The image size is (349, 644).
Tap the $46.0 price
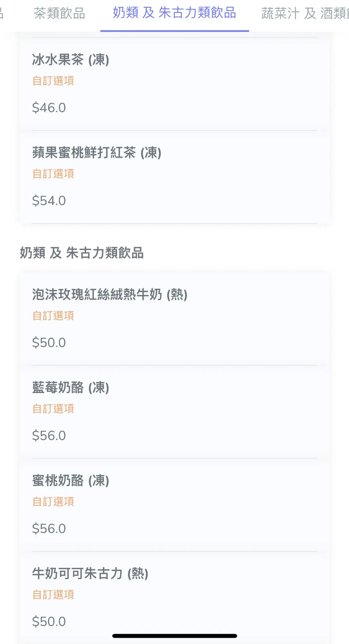point(49,108)
